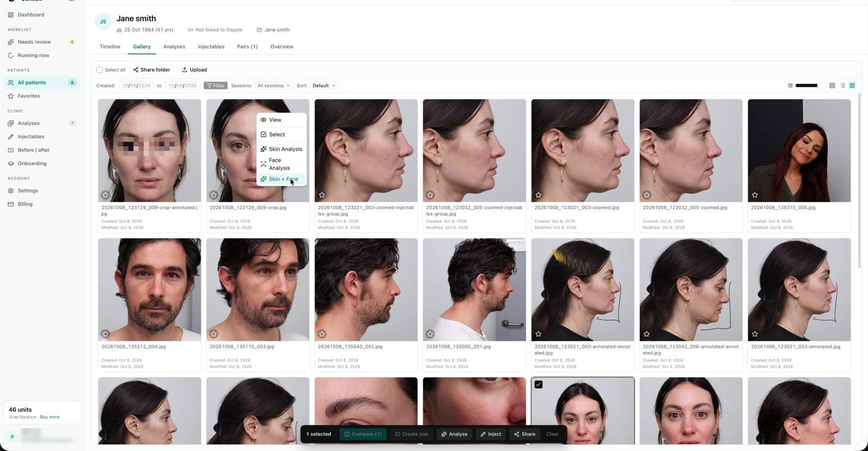Open account Settings
Screen dimensions: 868x451
click(28, 190)
